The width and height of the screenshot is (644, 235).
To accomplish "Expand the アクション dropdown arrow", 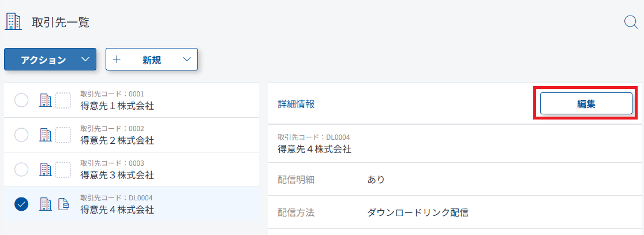I will click(85, 59).
